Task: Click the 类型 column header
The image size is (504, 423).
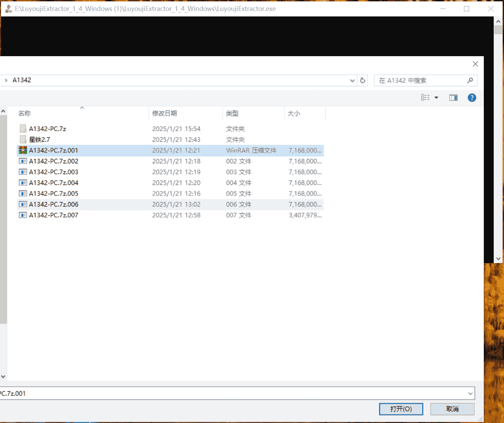Action: (x=232, y=113)
